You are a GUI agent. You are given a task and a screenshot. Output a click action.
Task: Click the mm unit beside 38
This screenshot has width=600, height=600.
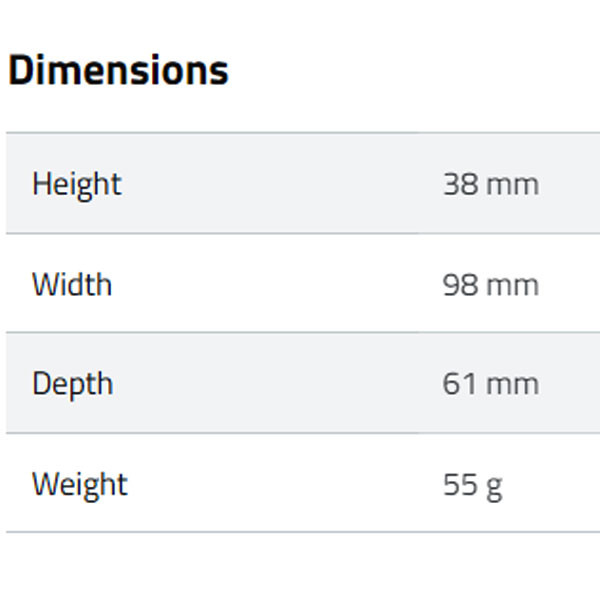tap(512, 184)
